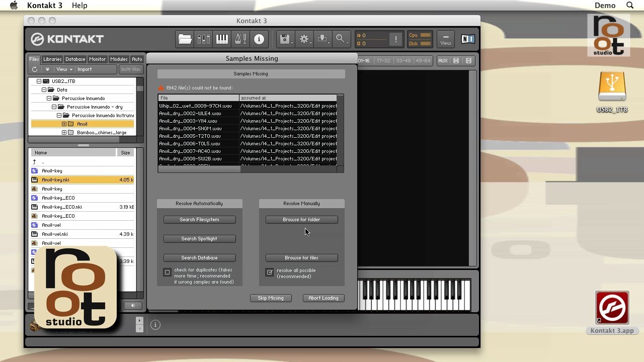Sort missing files by 'assumed at' column
644x362 pixels.
point(288,98)
